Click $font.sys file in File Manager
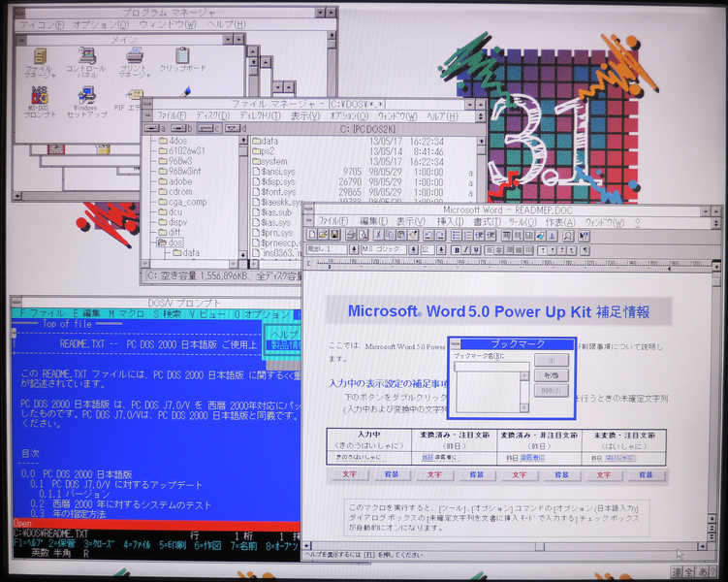The width and height of the screenshot is (728, 582). click(x=274, y=191)
